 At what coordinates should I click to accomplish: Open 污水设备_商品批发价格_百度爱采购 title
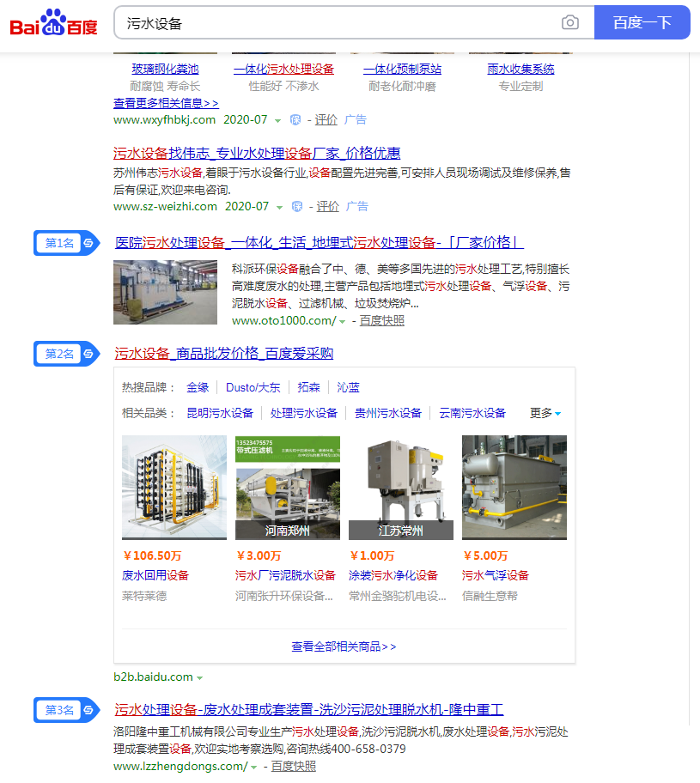224,354
